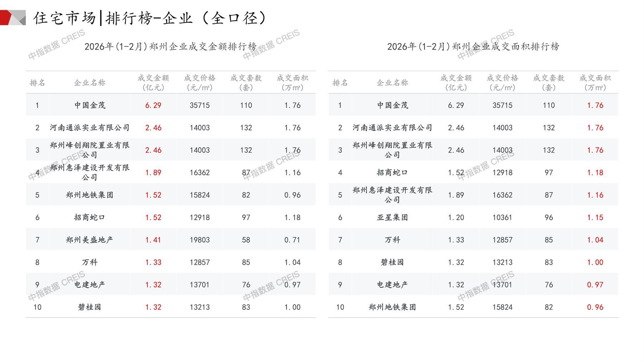
Task: Select the 郑州企业成交金额排行榜 table heading
Action: [x=171, y=47]
